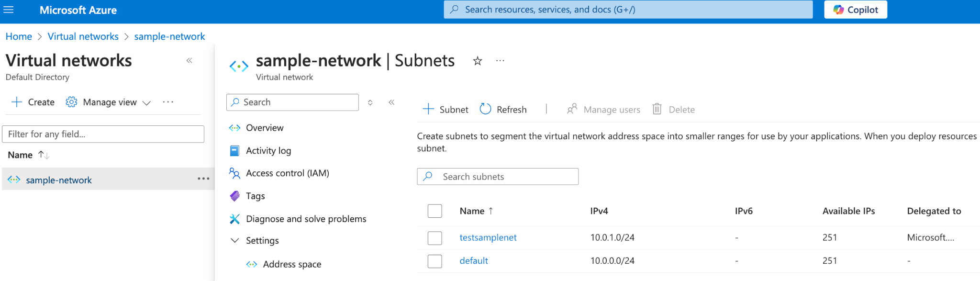Check the testsamplenet row checkbox
The width and height of the screenshot is (980, 281).
click(x=434, y=238)
